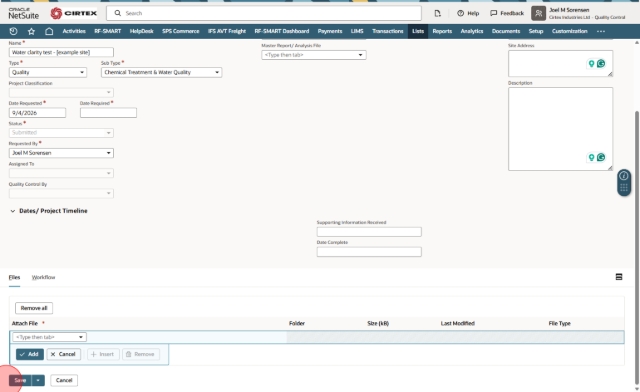Screen dimensions: 640x392
Task: Open the Setup menu
Action: pos(536,31)
